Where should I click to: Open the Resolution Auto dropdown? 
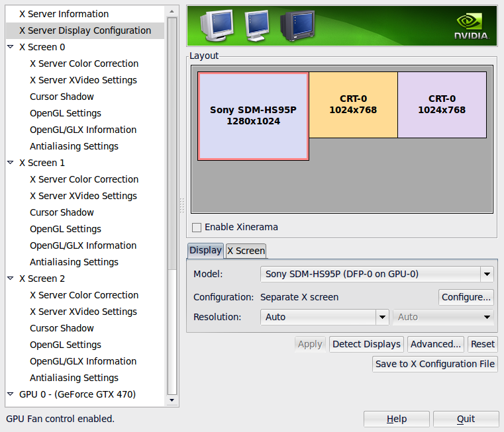[x=324, y=317]
